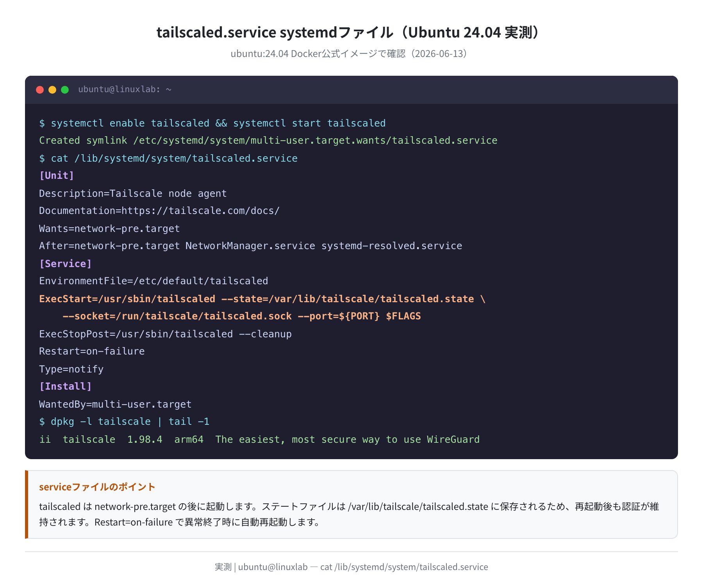Click the [Service] section header
Screen dimensions: 703x588
coord(65,264)
